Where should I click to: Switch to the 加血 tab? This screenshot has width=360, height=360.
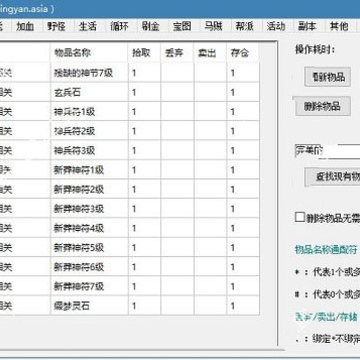[x=25, y=26]
